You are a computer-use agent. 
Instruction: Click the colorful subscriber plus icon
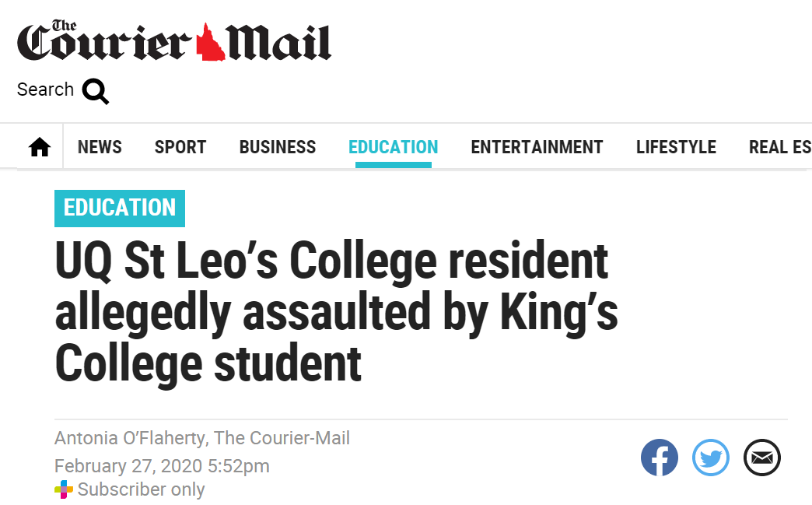pos(64,489)
